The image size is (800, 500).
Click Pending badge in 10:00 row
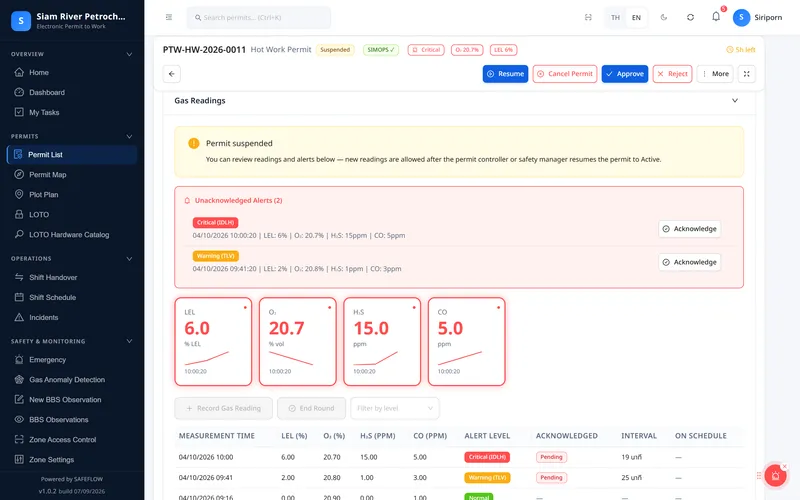point(551,457)
